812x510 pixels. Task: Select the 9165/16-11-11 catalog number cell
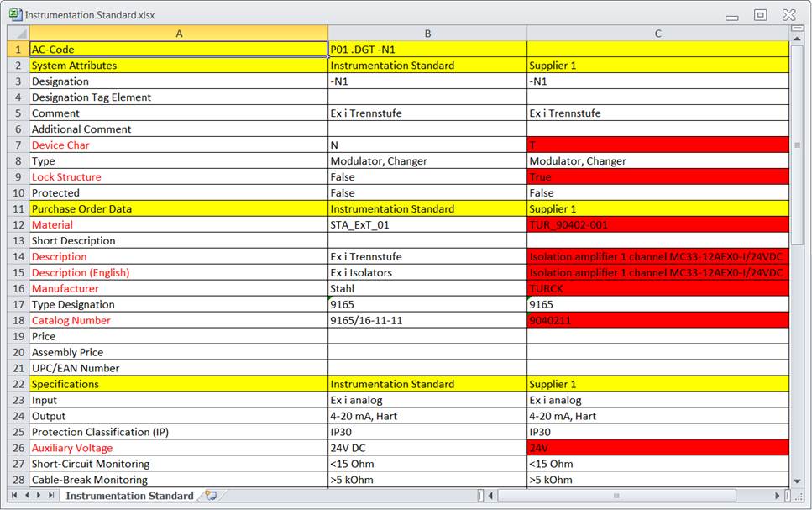tap(427, 320)
